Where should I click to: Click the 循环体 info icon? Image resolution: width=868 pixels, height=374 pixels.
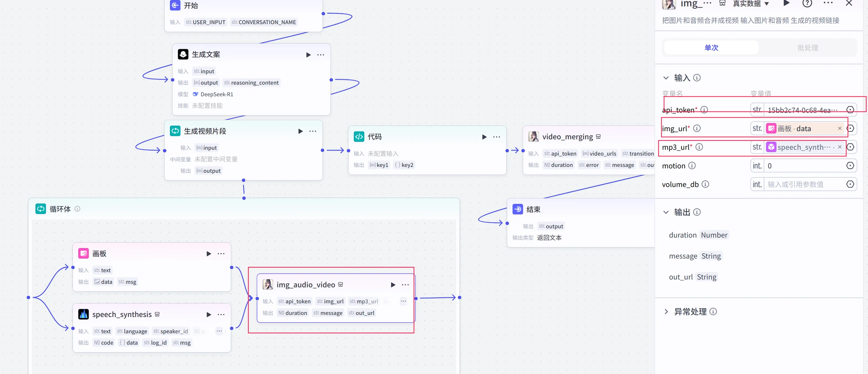77,209
